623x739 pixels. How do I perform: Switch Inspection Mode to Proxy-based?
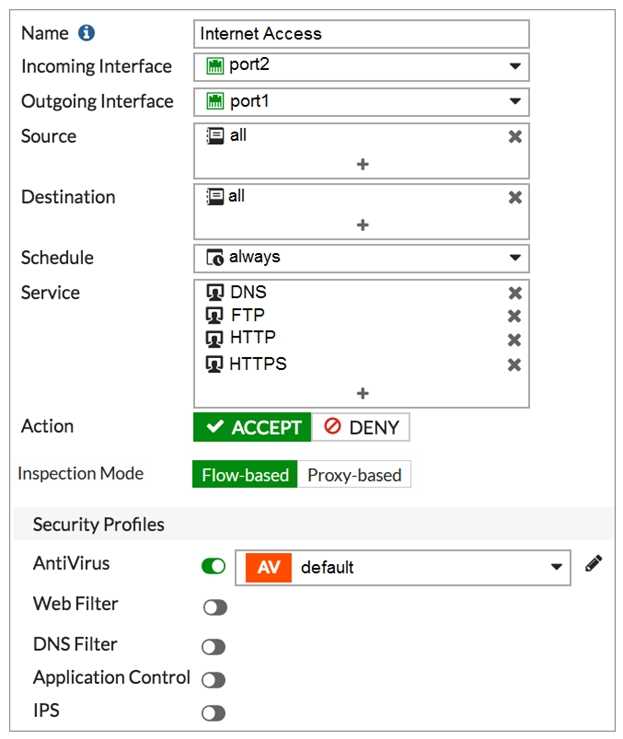(354, 475)
